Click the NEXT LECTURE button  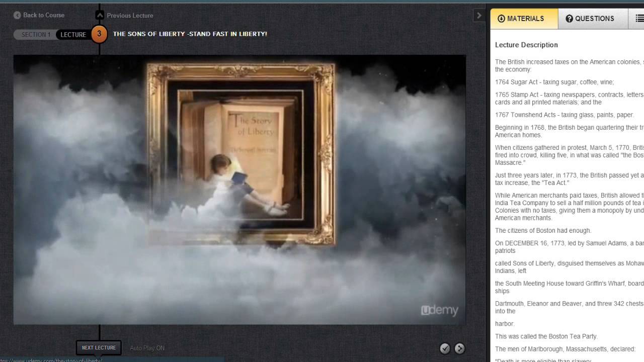pos(99,348)
